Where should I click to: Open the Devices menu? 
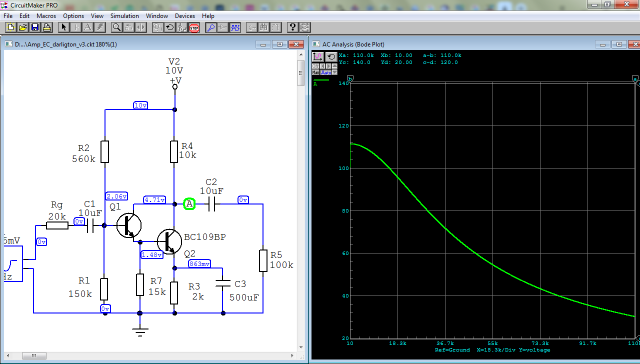coord(185,16)
